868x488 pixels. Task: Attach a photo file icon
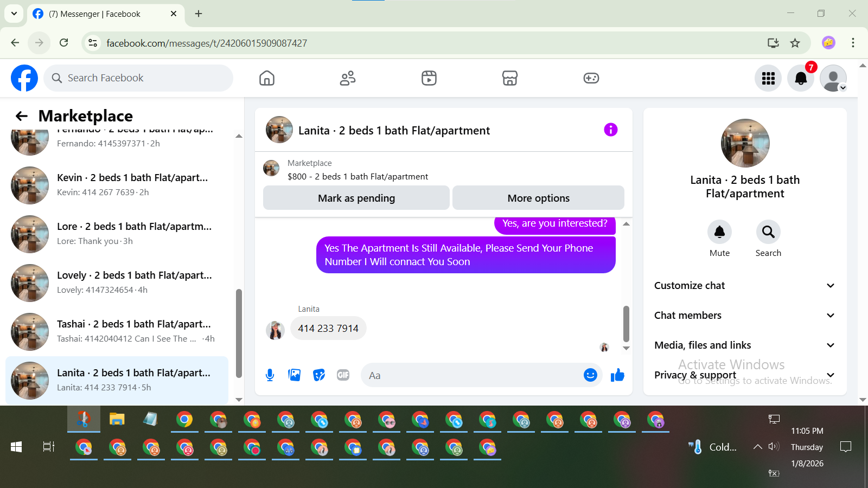[295, 375]
